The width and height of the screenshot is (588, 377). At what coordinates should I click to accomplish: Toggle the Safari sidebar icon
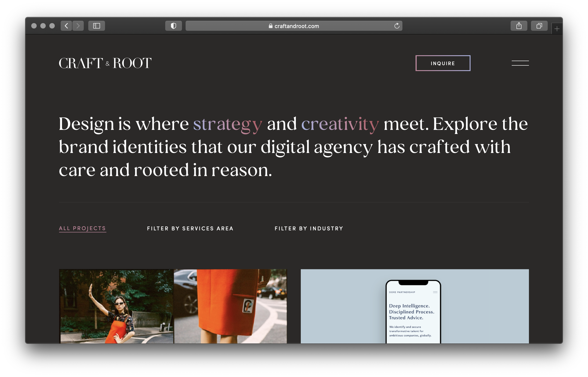[x=96, y=26]
